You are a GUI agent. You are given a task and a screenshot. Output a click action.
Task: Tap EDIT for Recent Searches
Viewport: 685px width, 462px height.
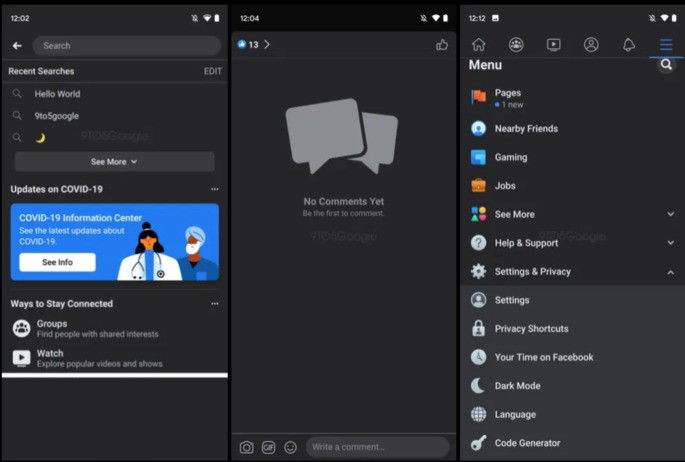[x=213, y=71]
